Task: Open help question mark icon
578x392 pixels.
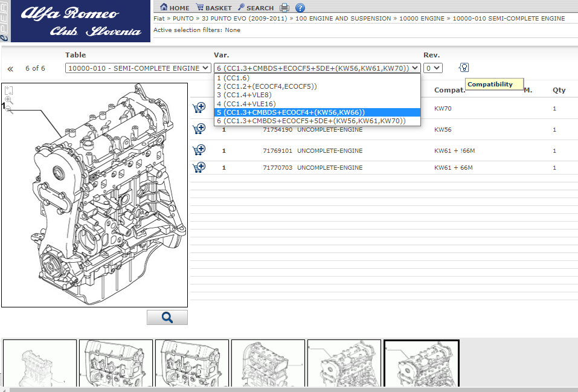Action: pyautogui.click(x=300, y=7)
